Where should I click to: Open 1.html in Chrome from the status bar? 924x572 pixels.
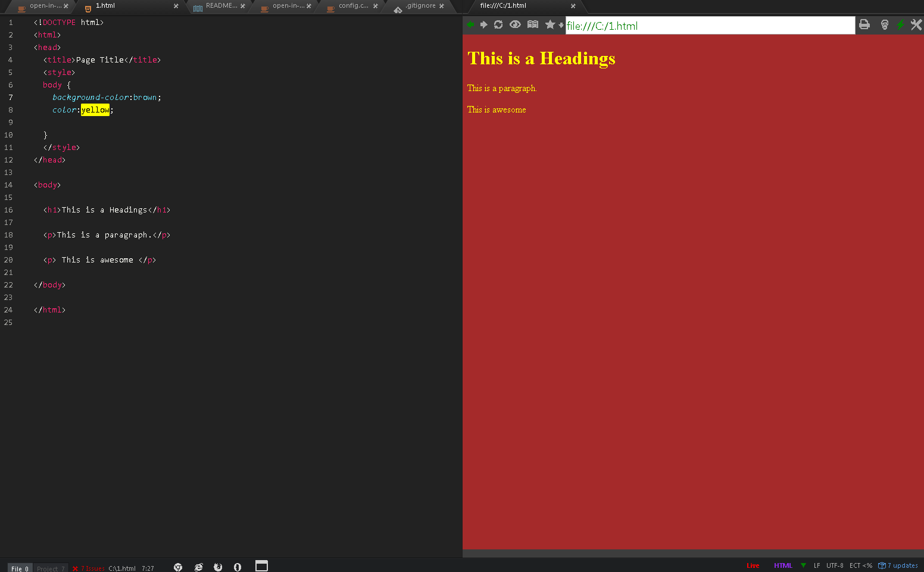[x=178, y=566]
